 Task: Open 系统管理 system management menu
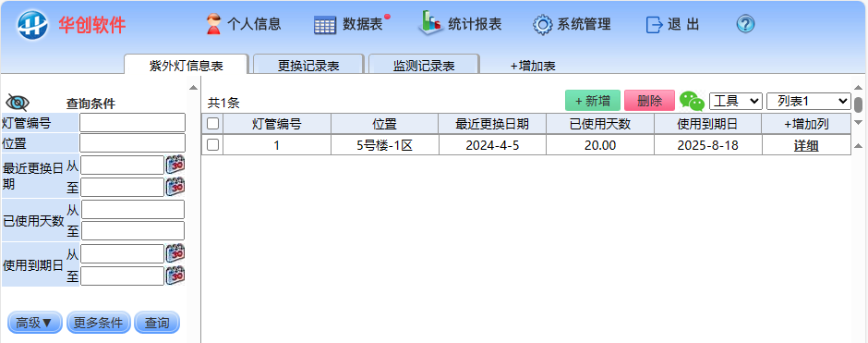click(572, 24)
